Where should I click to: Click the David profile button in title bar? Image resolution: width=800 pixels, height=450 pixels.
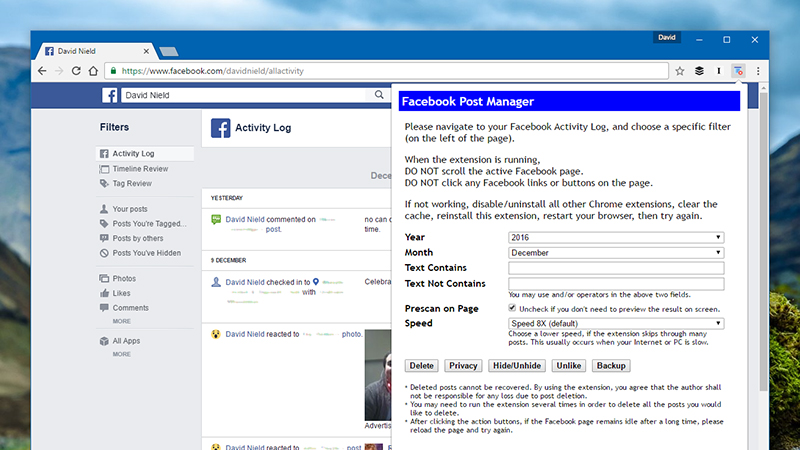pos(666,37)
